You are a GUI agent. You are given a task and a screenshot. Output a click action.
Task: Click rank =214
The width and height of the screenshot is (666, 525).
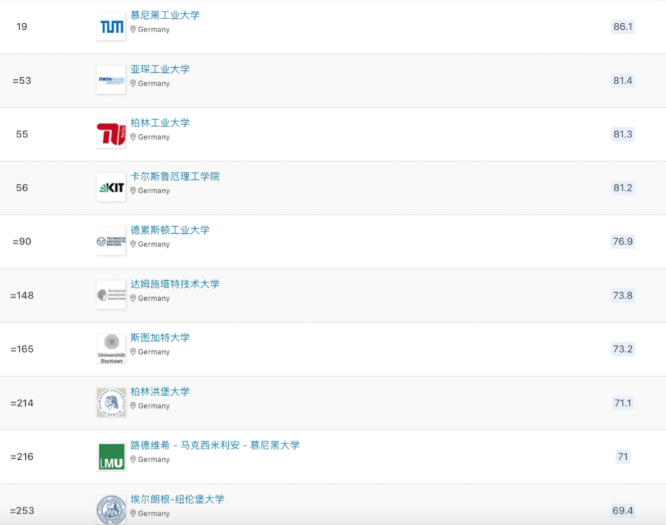22,403
